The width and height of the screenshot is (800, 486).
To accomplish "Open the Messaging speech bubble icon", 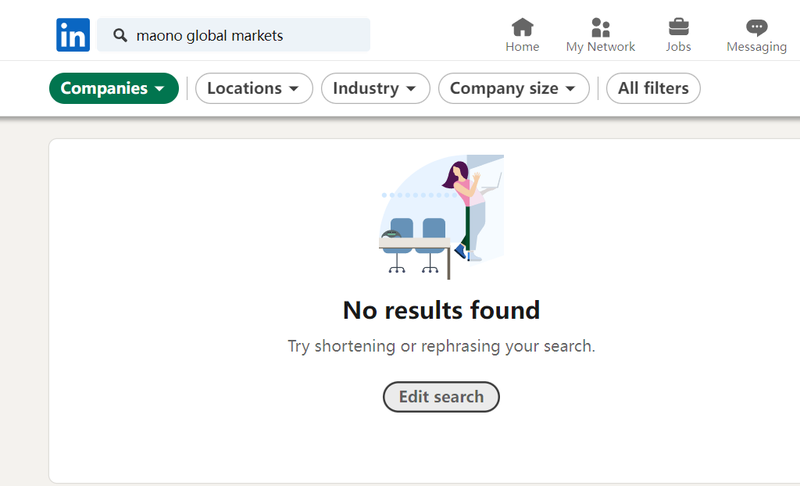I will (757, 28).
